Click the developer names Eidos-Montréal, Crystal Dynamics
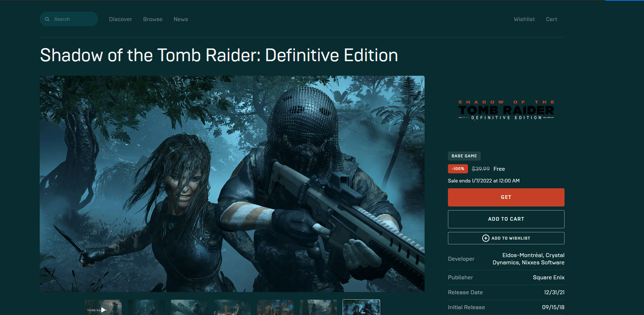Viewport: 644px width, 315px height. tap(528, 259)
